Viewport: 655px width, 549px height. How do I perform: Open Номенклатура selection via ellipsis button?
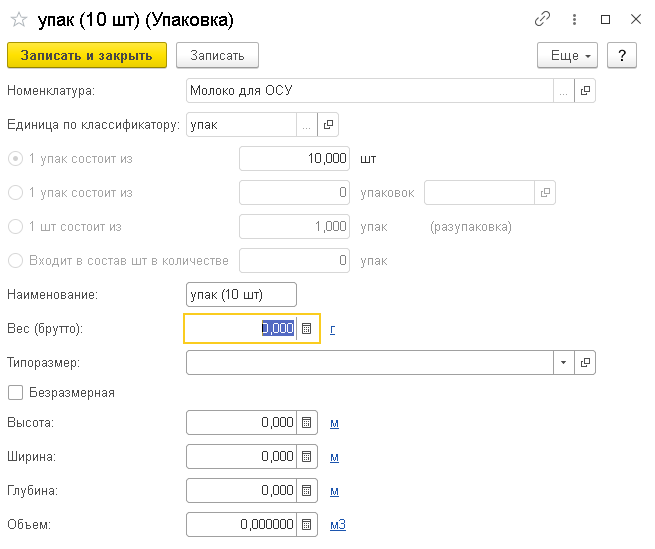pyautogui.click(x=564, y=90)
